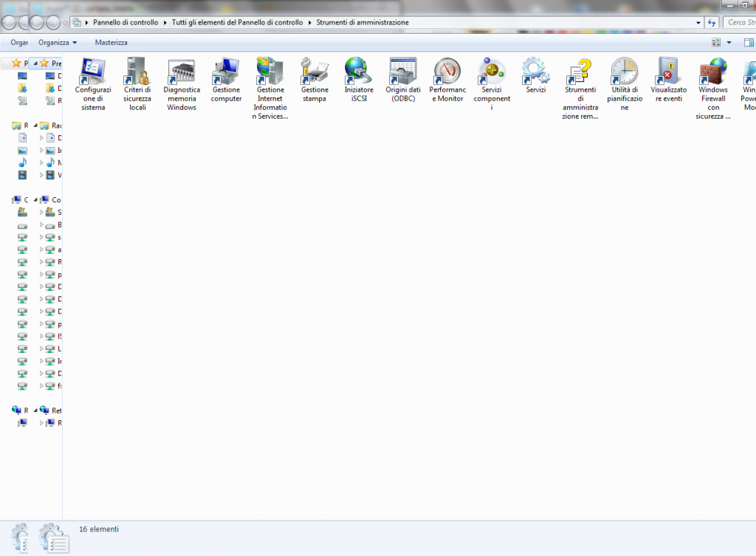The image size is (756, 556).
Task: Open Visualizzatore eventi shortcut
Action: (669, 80)
